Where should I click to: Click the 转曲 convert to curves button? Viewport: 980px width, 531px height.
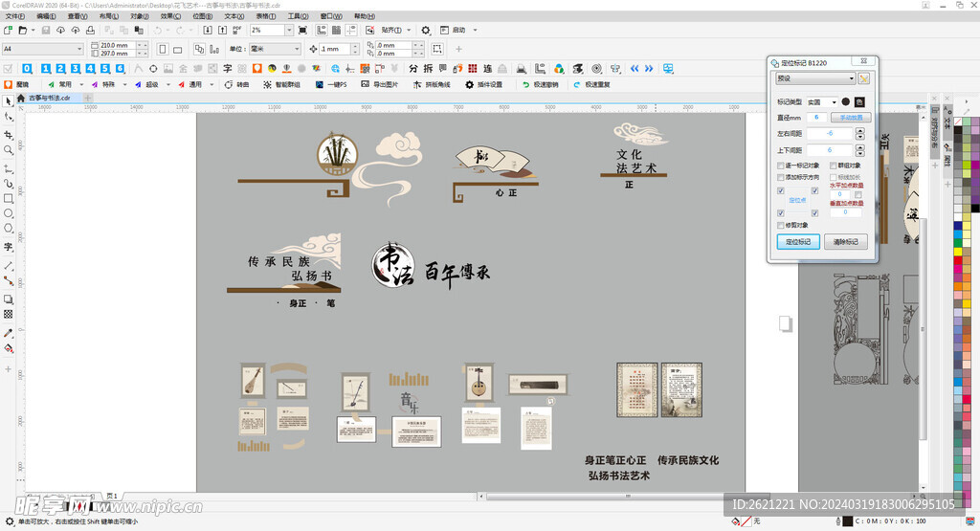point(236,84)
